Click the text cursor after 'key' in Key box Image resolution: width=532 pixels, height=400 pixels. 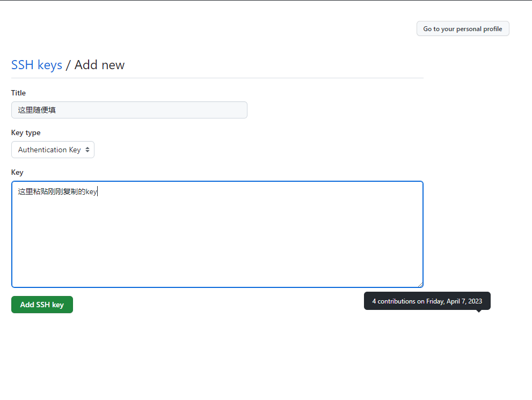tap(98, 191)
